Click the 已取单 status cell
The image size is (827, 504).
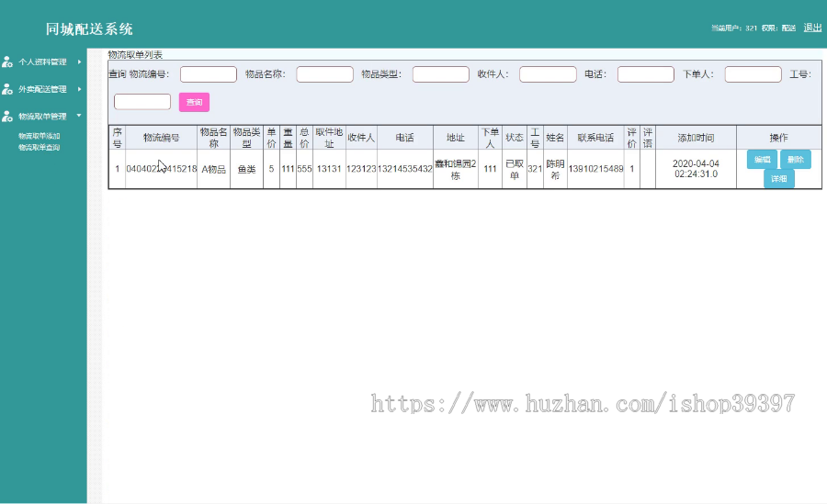[515, 169]
